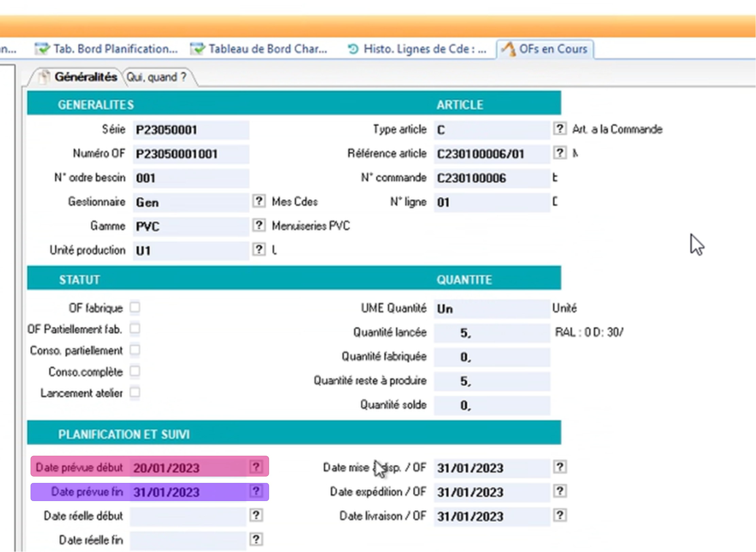Click the Quantité lancée field
This screenshot has width=756, height=552.
tap(491, 333)
